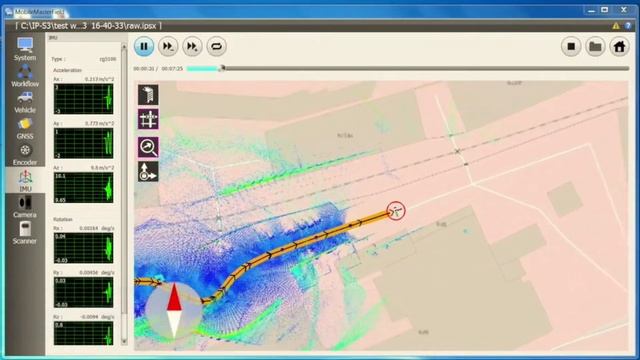This screenshot has width=640, height=360.
Task: Pause the data playback
Action: [144, 46]
